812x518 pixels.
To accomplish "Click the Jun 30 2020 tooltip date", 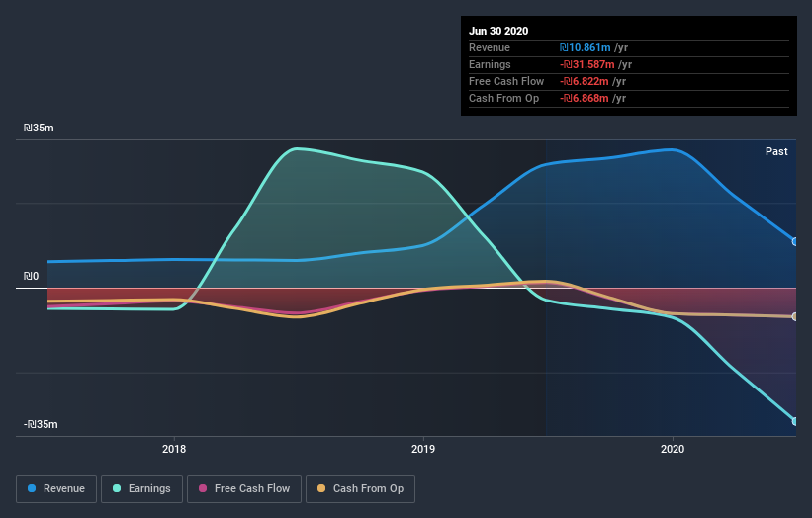I will point(498,31).
